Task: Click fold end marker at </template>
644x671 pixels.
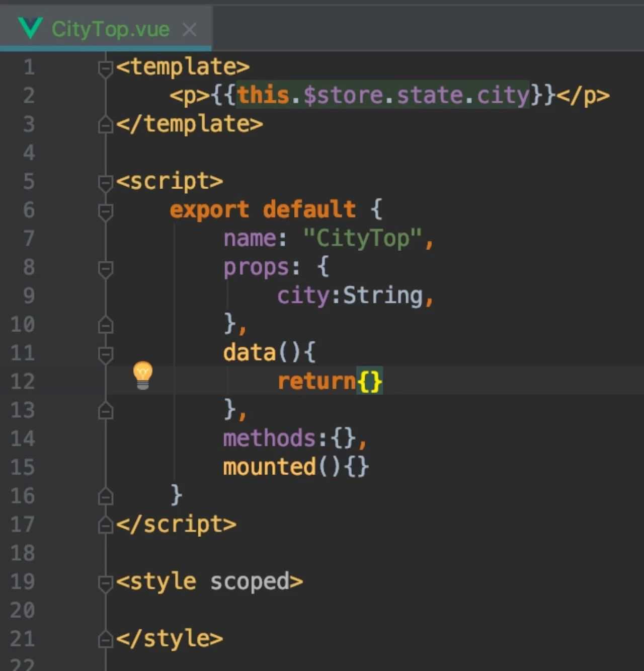Action: pyautogui.click(x=105, y=124)
